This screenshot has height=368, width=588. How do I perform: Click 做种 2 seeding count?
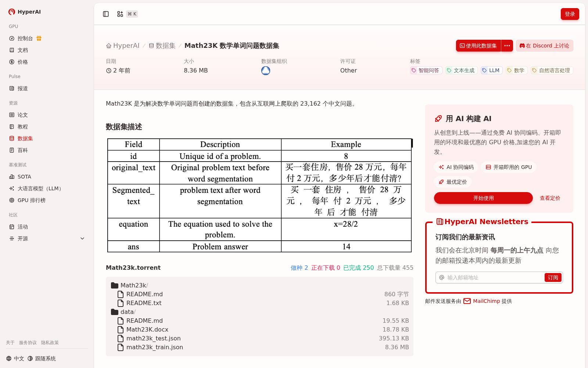click(299, 268)
